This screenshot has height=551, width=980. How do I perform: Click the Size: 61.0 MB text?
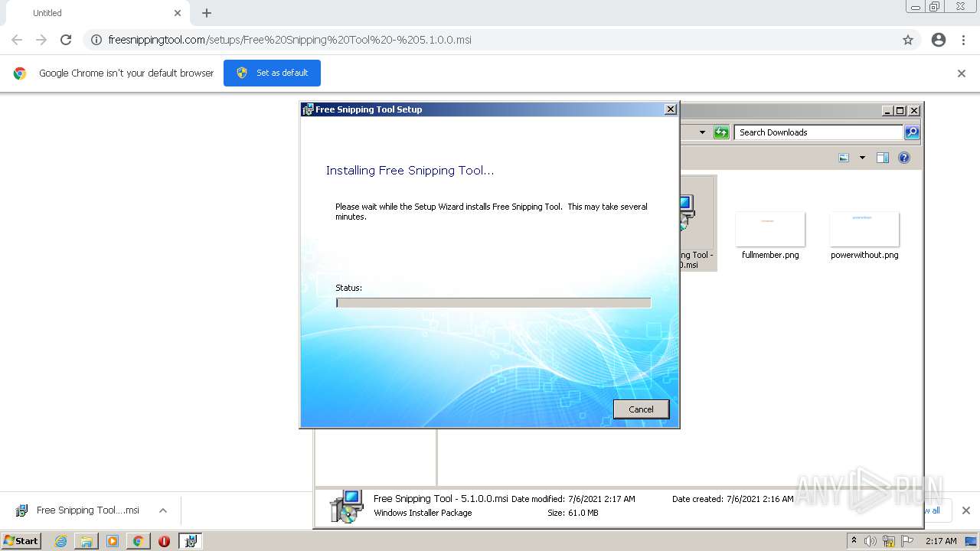coord(573,513)
